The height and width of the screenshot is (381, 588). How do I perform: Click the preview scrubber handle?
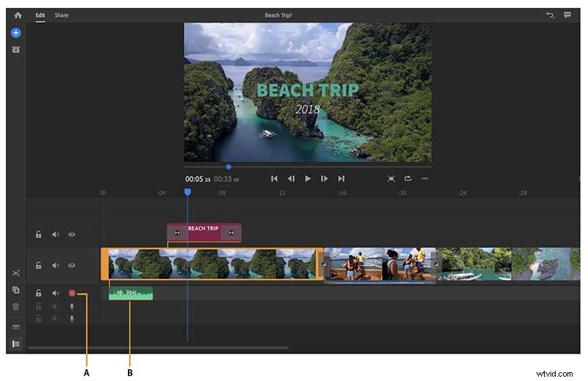tap(229, 167)
